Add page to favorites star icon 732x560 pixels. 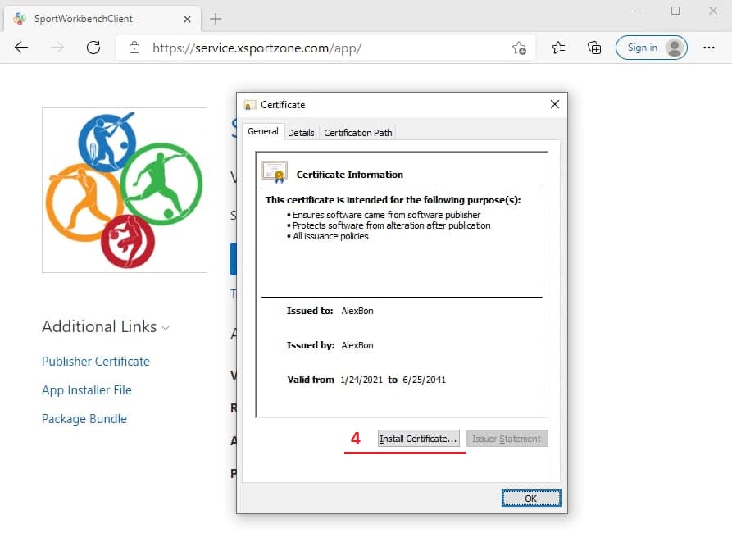[x=519, y=48]
